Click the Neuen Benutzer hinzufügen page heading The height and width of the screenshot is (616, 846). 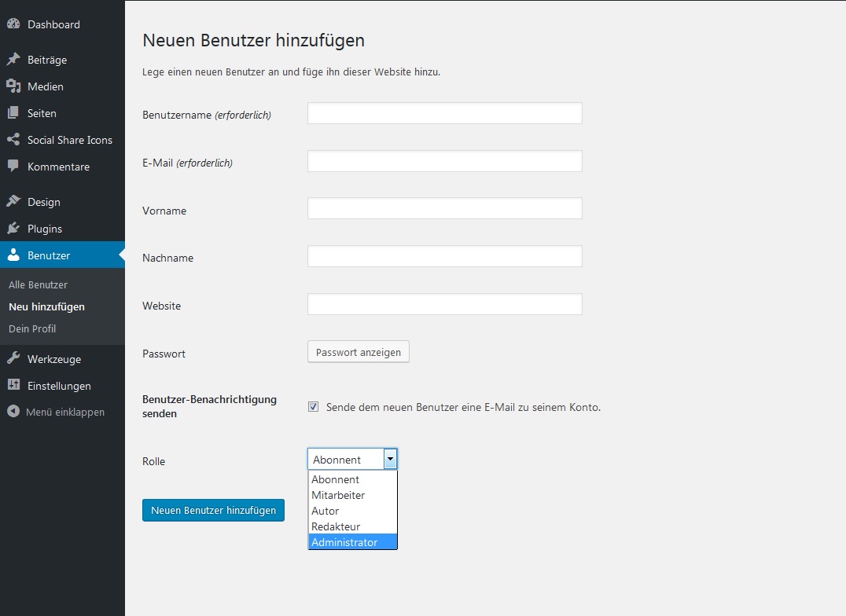254,40
